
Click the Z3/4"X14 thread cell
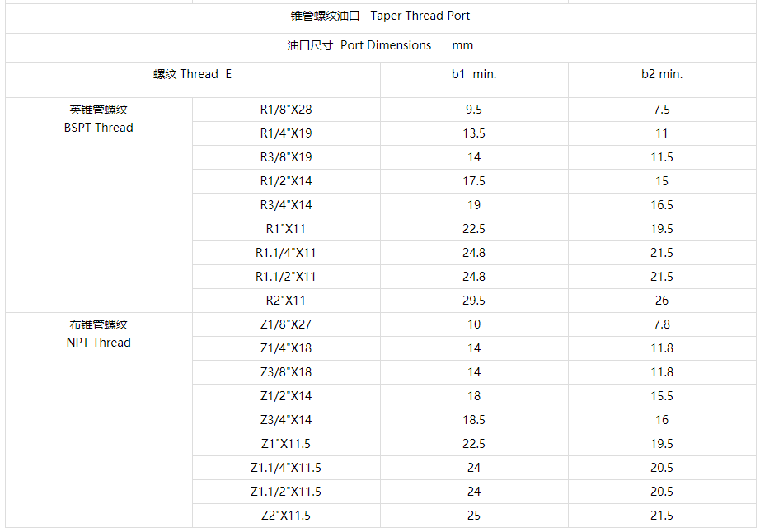[x=287, y=420]
